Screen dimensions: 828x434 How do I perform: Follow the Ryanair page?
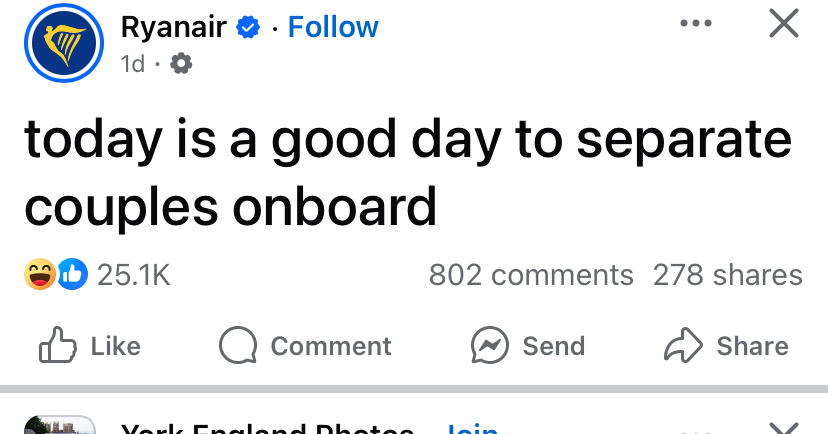[x=333, y=27]
